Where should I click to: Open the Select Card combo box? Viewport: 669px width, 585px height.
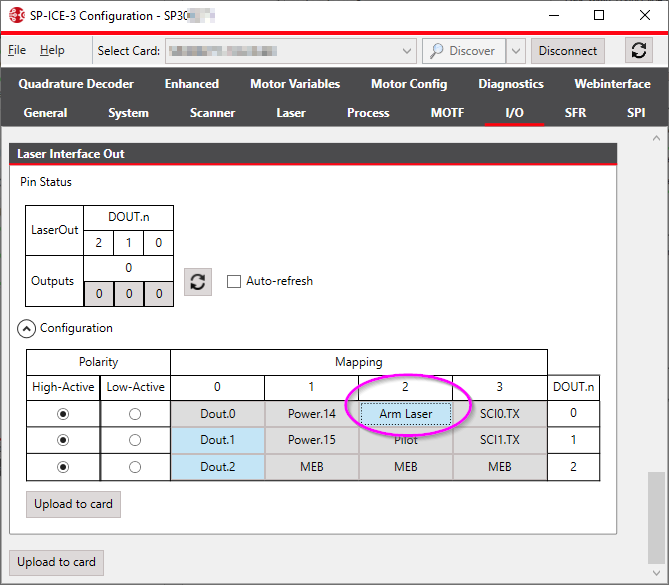(x=291, y=51)
